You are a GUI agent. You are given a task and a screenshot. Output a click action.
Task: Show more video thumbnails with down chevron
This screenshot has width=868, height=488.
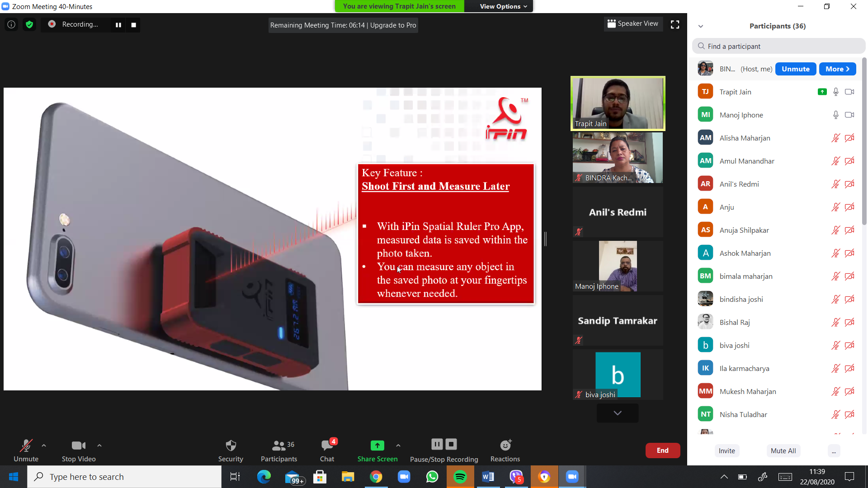(618, 413)
